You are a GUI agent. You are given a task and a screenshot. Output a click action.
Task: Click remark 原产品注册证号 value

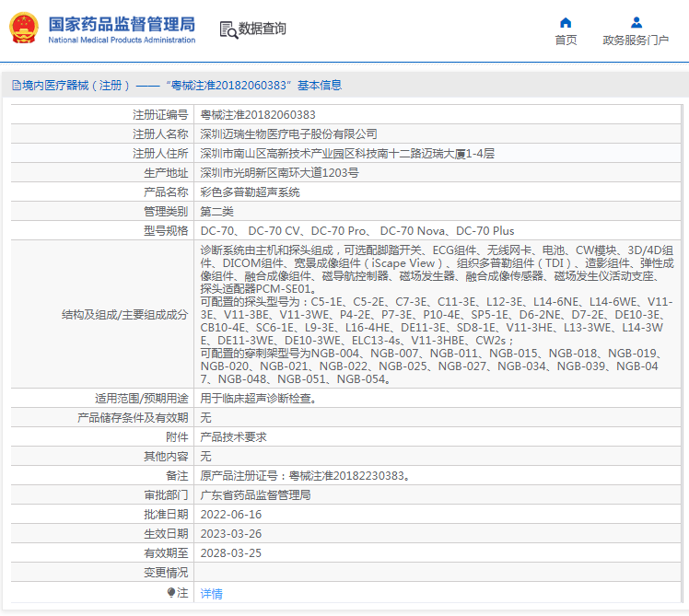pos(306,476)
